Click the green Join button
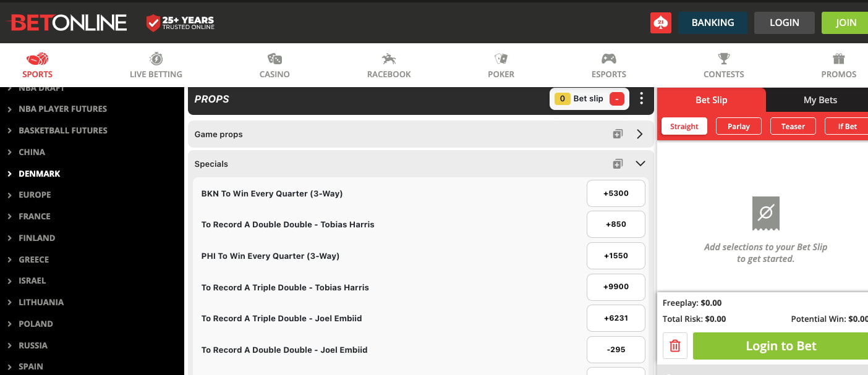This screenshot has height=375, width=868. (x=845, y=23)
